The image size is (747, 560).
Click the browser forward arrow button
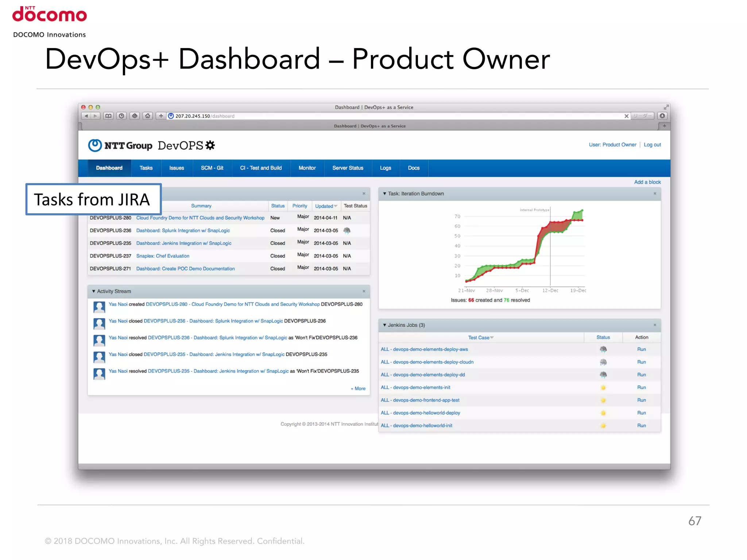tap(95, 116)
